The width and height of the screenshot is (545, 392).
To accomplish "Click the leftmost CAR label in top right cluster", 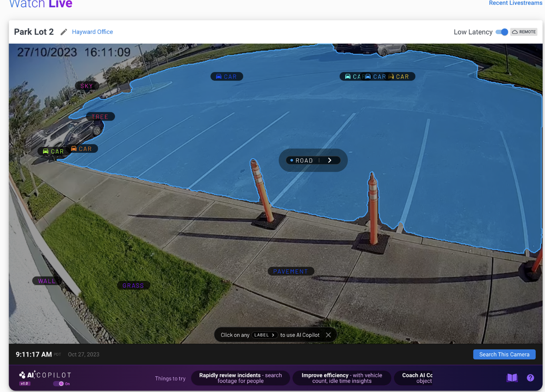I will click(353, 76).
